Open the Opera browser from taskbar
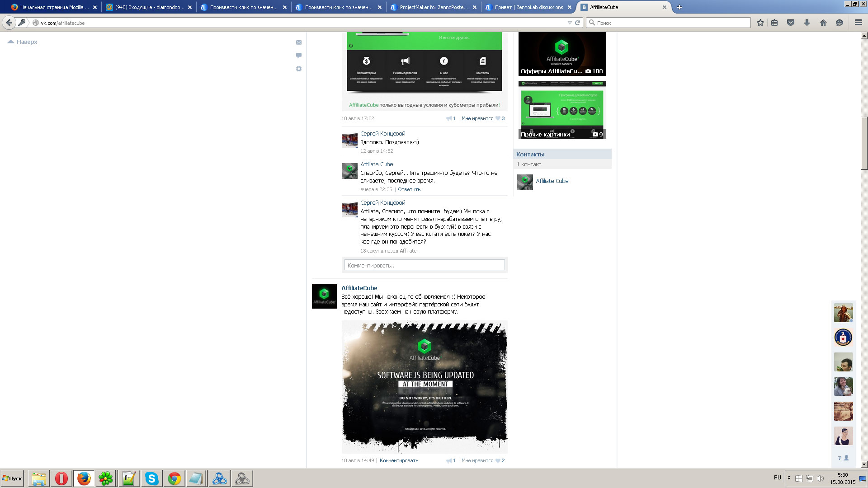This screenshot has height=488, width=868. (x=61, y=479)
